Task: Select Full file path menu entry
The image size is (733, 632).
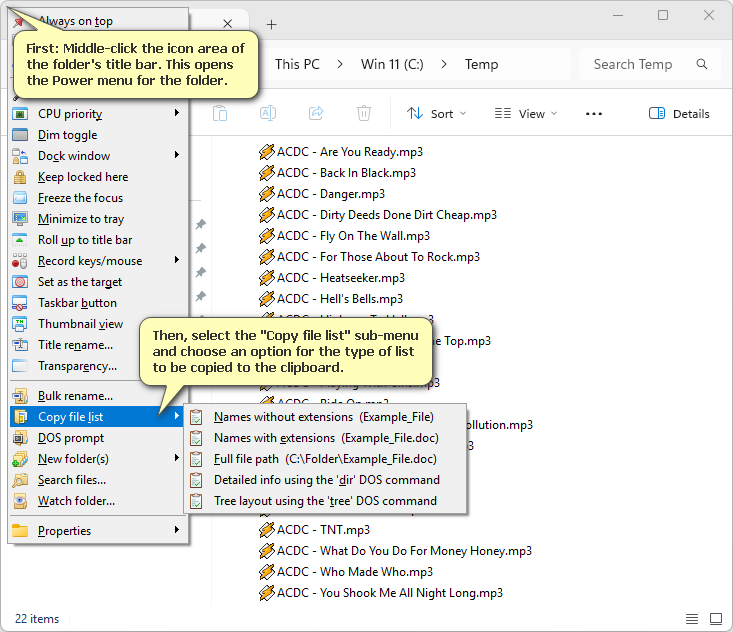Action: (x=325, y=459)
